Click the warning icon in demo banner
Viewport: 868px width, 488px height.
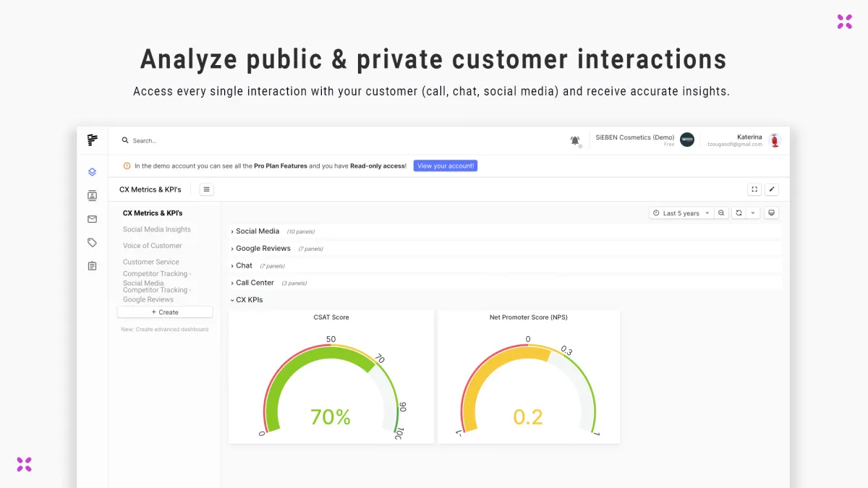click(x=127, y=166)
